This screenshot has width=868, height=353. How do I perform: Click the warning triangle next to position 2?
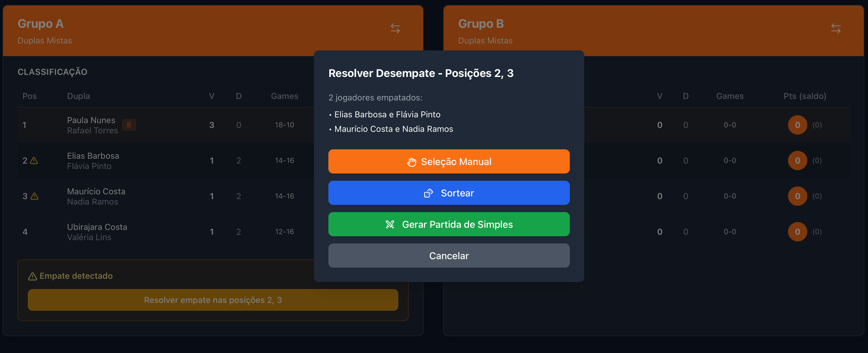click(34, 161)
